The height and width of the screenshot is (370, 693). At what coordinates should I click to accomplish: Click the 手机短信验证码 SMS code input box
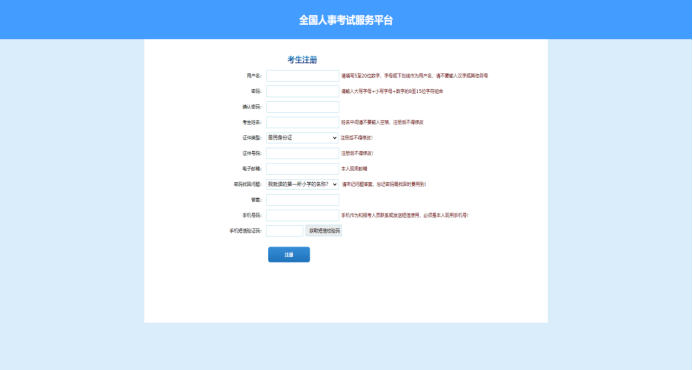point(285,231)
